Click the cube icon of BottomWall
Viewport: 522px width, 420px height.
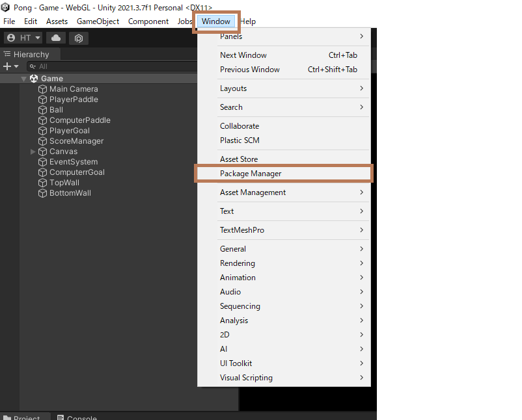(x=42, y=193)
